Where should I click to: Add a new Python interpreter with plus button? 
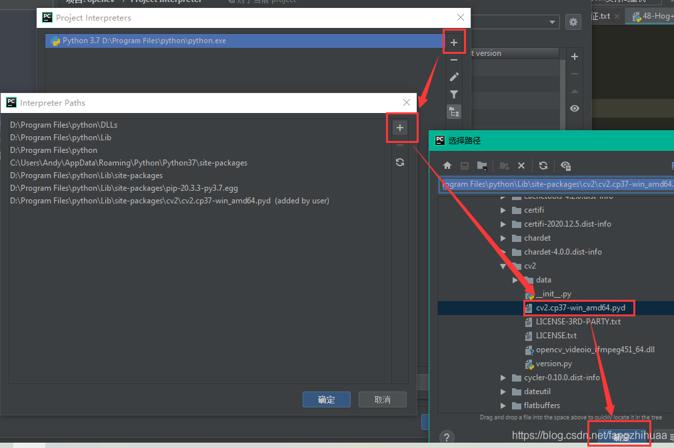453,42
